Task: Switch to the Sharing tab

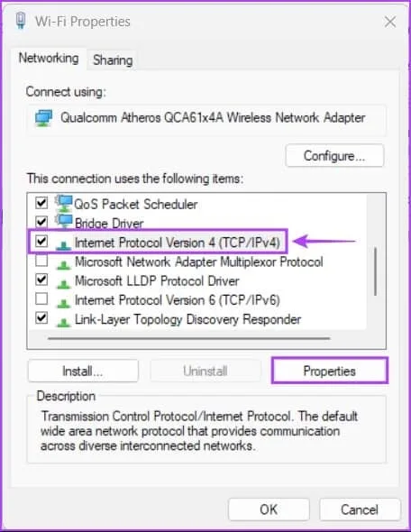Action: 113,60
